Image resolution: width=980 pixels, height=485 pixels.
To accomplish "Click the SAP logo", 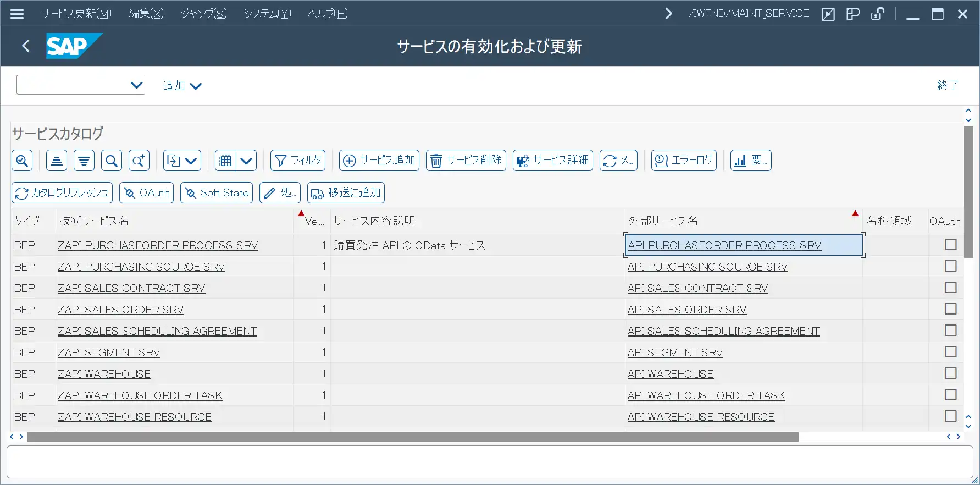I will (73, 46).
